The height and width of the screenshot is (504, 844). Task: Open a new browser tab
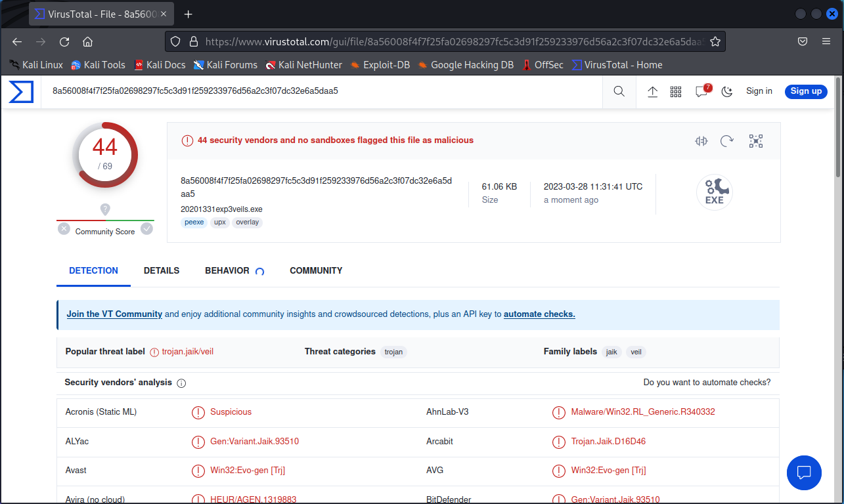[189, 14]
